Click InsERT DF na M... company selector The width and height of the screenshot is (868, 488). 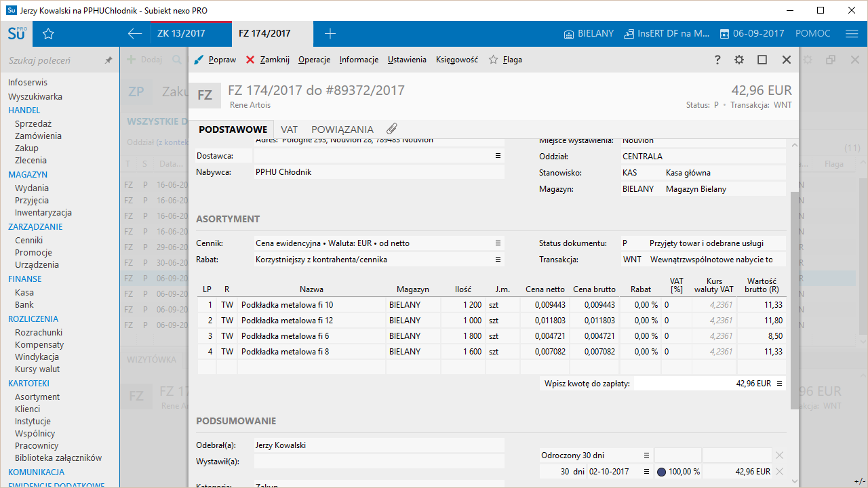tap(666, 34)
